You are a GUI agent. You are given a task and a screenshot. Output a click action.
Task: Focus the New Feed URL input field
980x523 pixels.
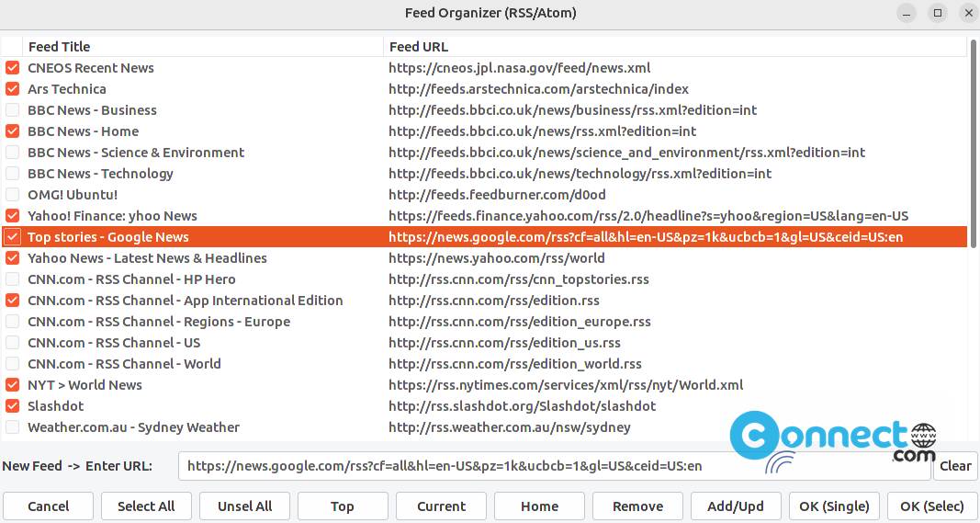(555, 466)
